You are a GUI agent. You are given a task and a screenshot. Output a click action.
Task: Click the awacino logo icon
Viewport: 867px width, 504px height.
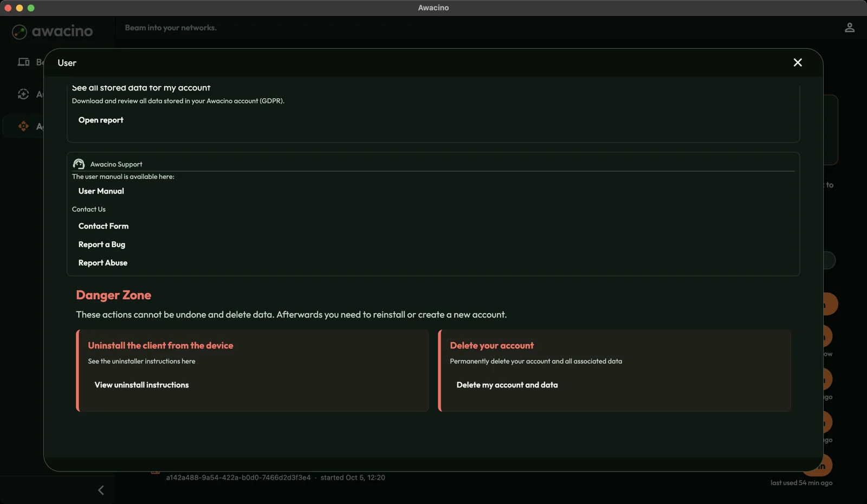point(20,32)
